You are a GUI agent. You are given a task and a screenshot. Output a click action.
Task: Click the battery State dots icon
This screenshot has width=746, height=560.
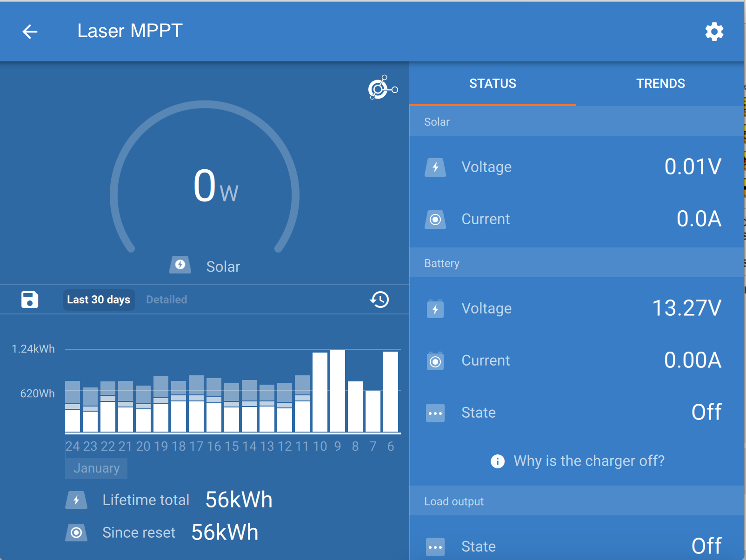[435, 413]
